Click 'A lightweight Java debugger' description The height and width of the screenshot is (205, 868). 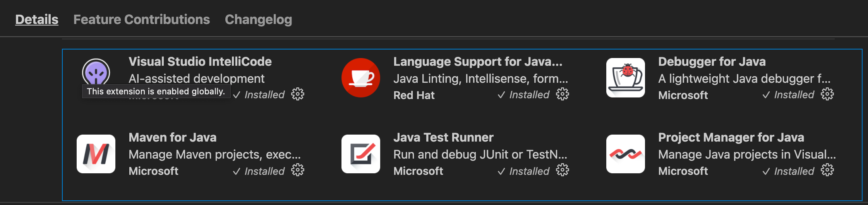pos(744,79)
